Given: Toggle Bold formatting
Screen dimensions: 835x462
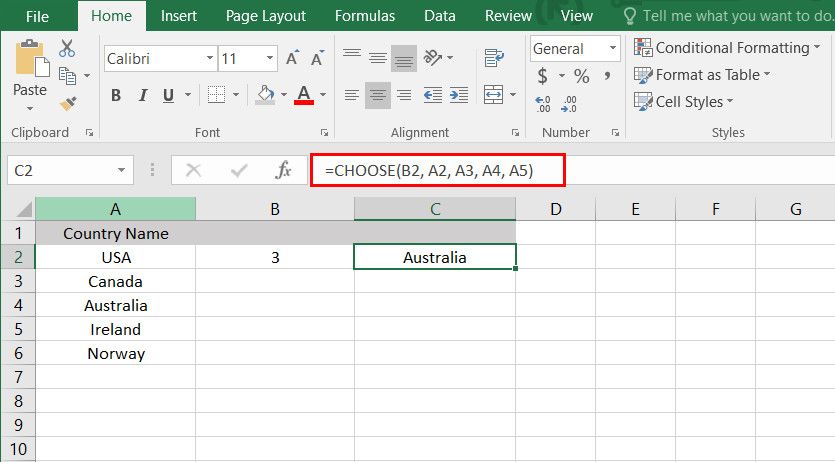Looking at the screenshot, I should coord(116,95).
